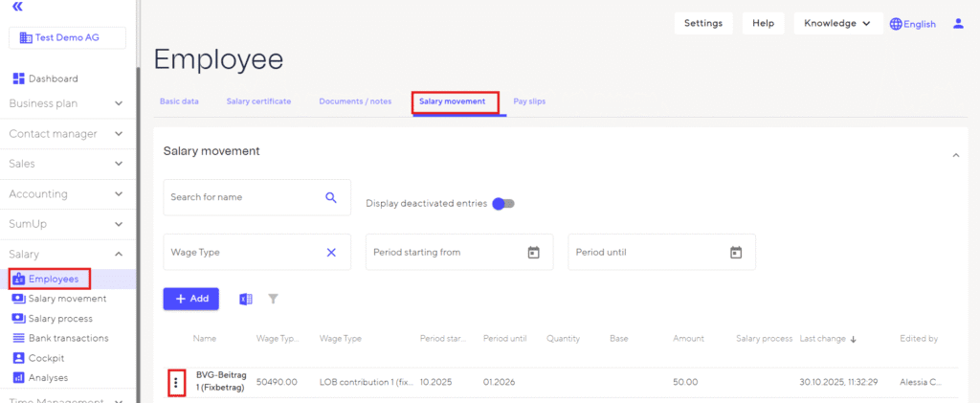Viewport: 980px width, 403px height.
Task: Open the Settings button
Action: [x=702, y=24]
